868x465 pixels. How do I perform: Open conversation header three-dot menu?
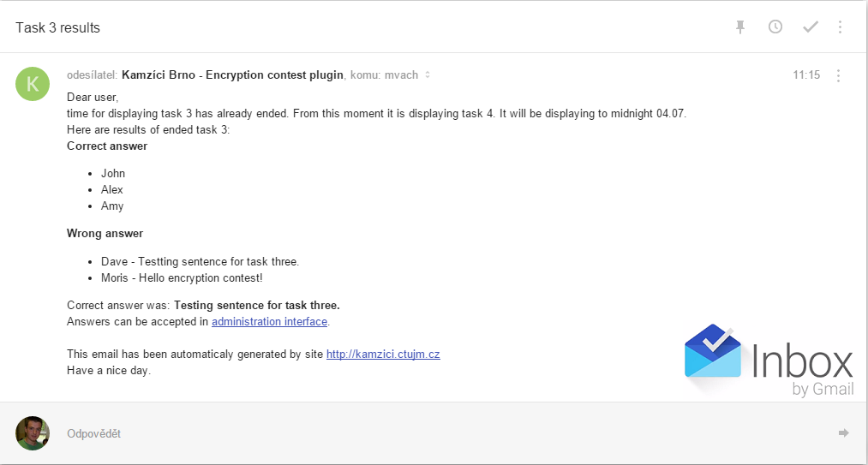point(840,27)
